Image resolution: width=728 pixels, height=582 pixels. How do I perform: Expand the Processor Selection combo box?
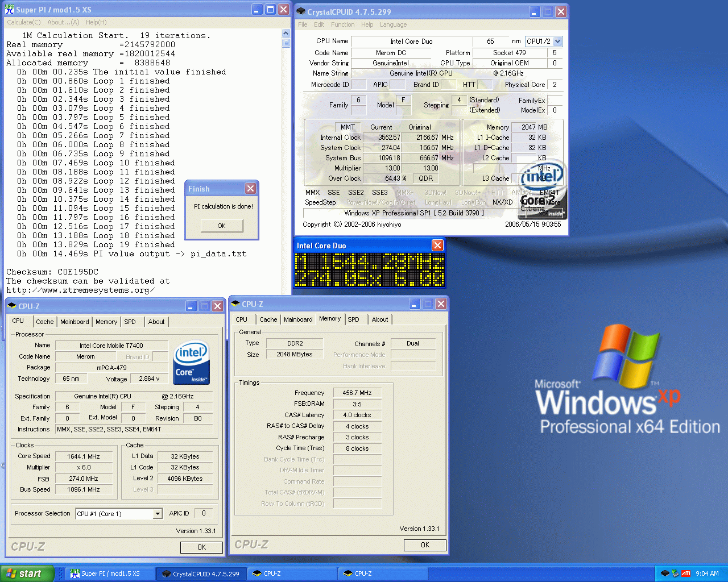158,514
